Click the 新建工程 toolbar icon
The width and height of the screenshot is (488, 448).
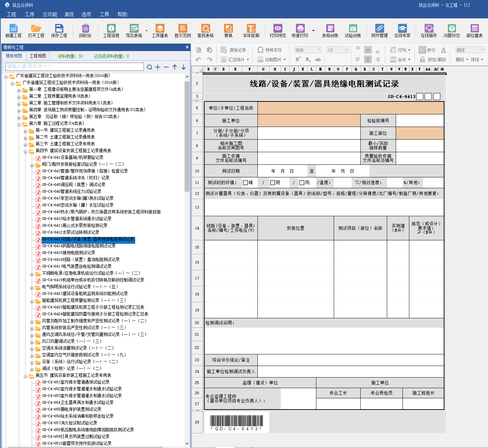(x=13, y=31)
